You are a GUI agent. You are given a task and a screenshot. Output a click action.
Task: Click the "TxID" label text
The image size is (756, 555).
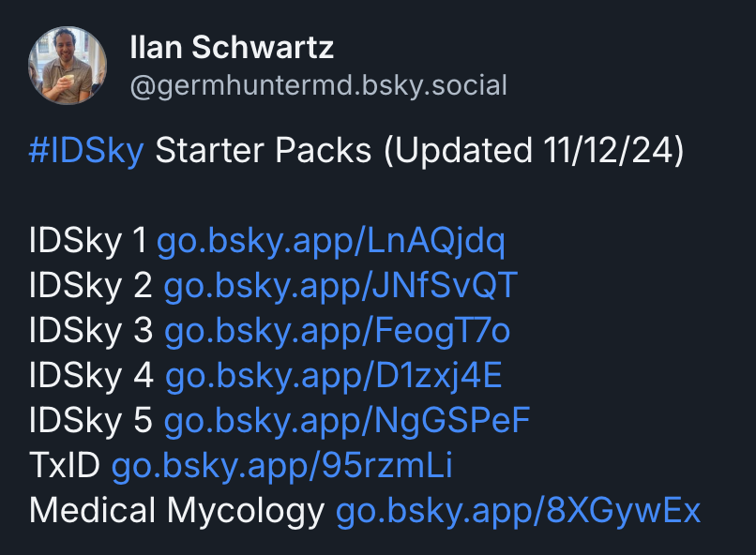pyautogui.click(x=65, y=465)
